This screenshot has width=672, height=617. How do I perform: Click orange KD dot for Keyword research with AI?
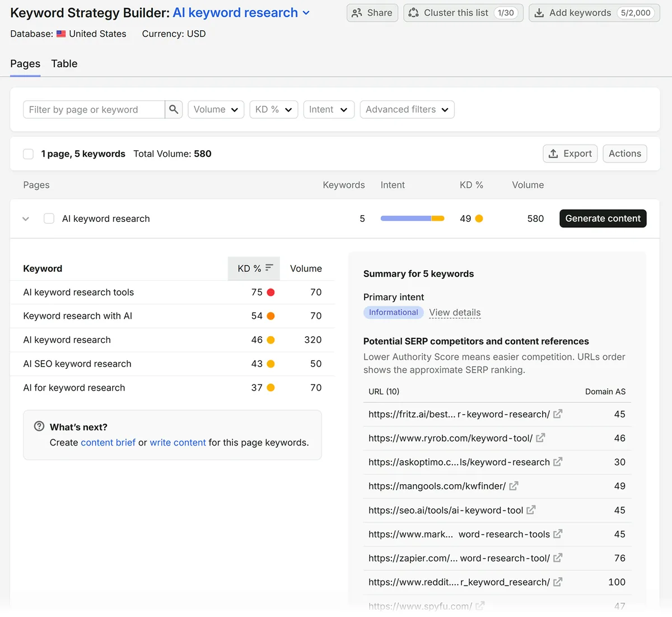point(271,316)
